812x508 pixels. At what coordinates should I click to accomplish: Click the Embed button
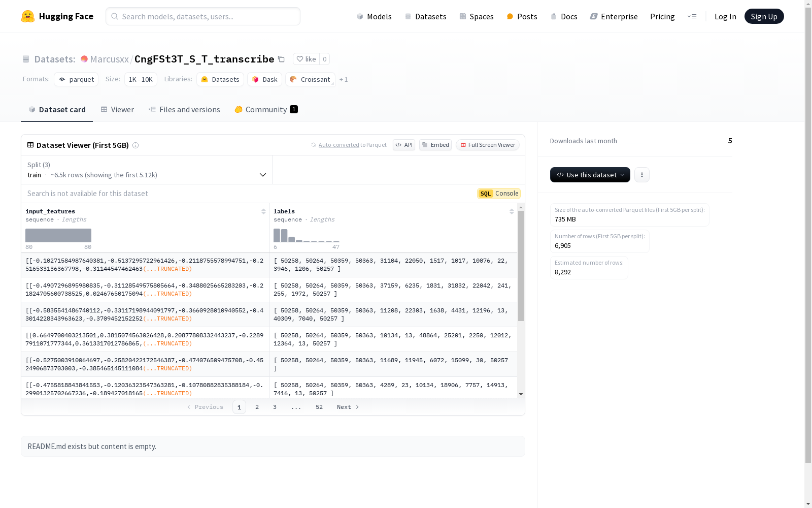tap(435, 145)
